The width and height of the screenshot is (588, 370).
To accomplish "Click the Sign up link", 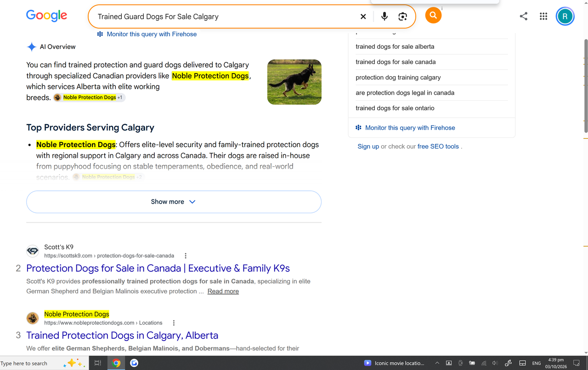I will (368, 147).
